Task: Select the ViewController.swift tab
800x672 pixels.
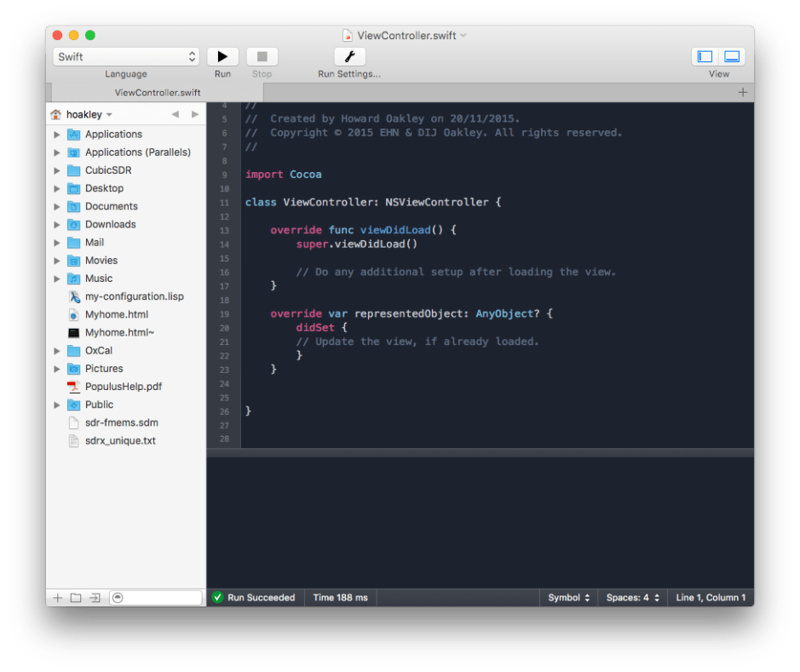Action: [157, 92]
